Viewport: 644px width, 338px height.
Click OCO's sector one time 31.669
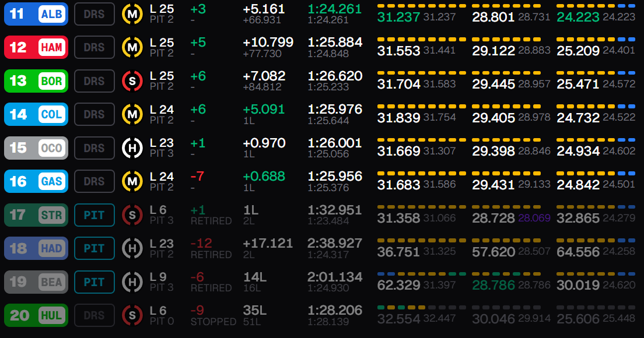[x=399, y=151]
